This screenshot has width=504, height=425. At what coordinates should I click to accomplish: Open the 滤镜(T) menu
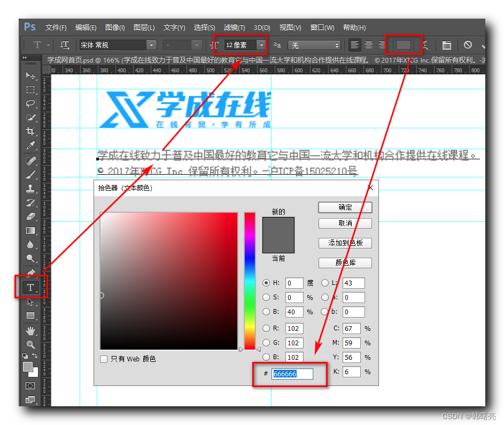coord(234,28)
